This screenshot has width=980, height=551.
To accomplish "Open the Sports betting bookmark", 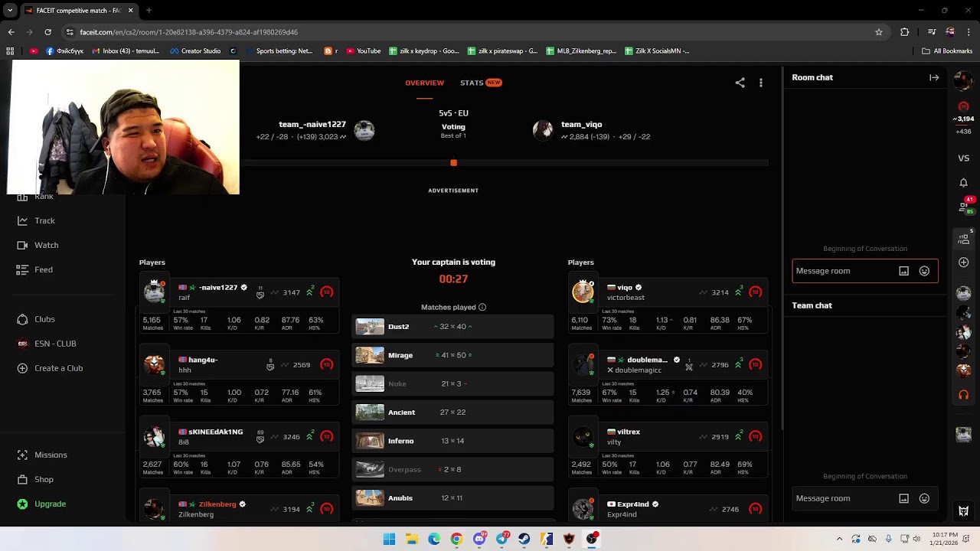I will (278, 51).
